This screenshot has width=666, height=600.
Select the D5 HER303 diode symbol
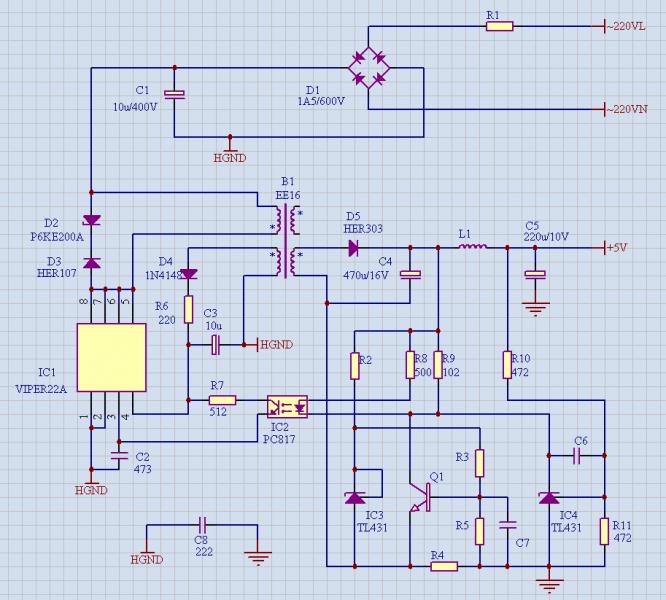click(353, 247)
